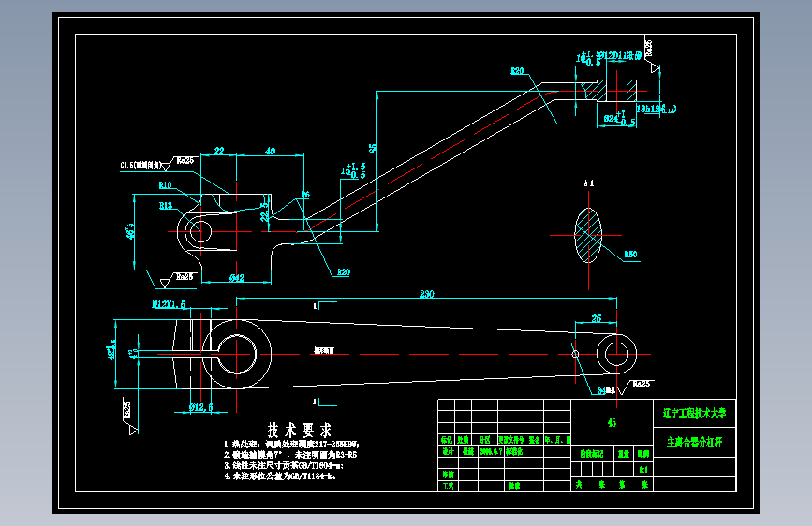Click the 重量 cell

pyautogui.click(x=624, y=454)
